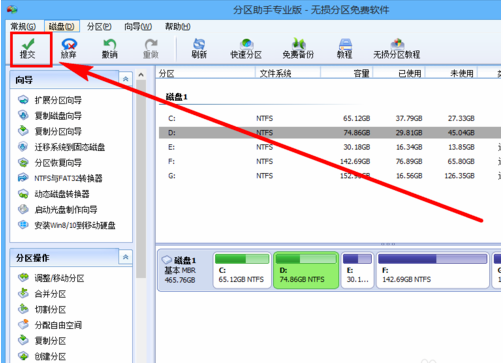Click 磁盘1 group header in list
Viewport: 503px width, 363px height.
coord(177,97)
